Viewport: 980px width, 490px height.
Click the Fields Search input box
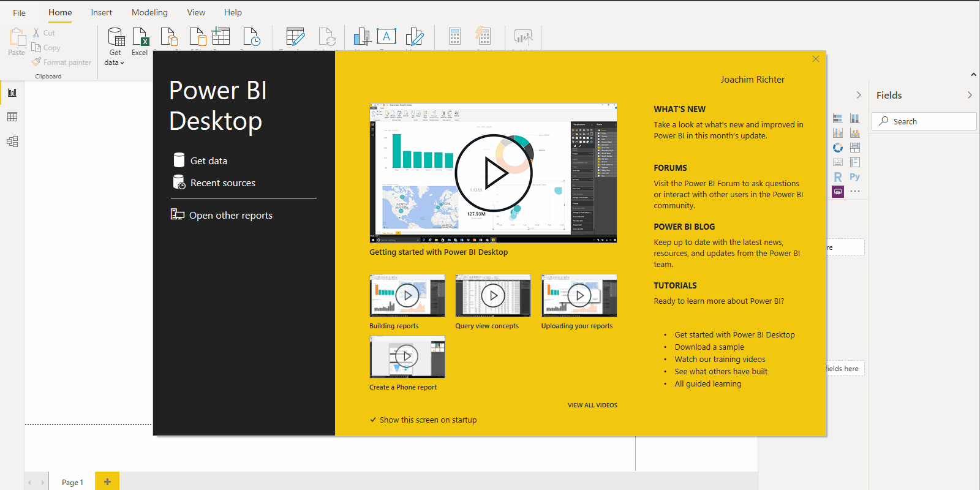tap(924, 121)
